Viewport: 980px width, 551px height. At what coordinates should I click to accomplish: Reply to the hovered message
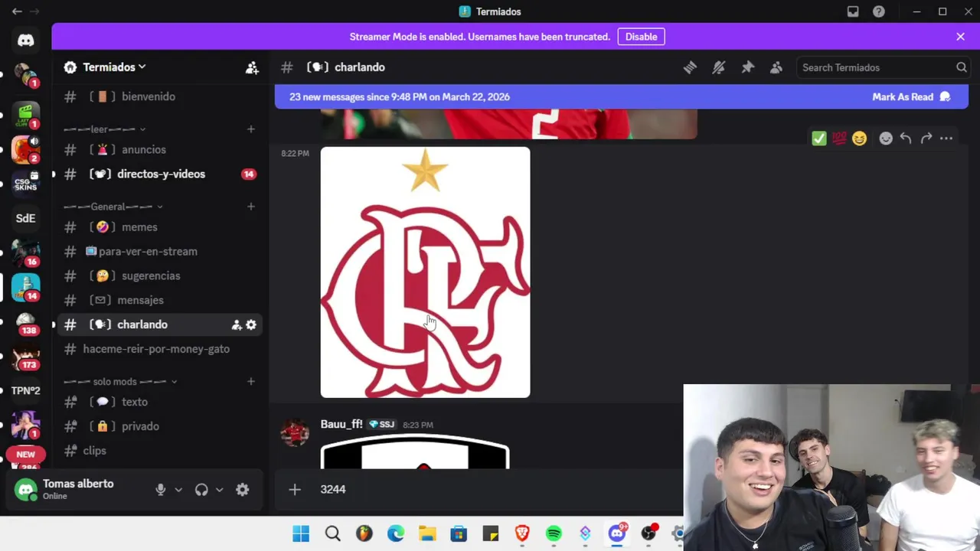906,139
